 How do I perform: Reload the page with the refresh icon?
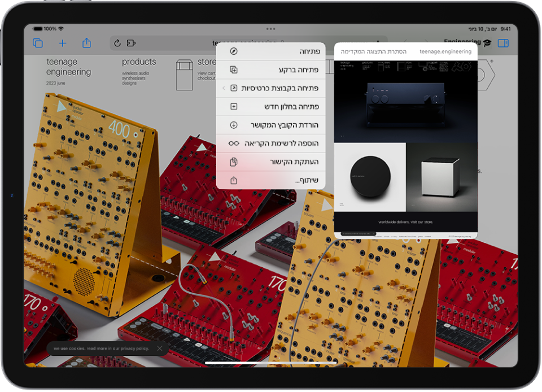pos(117,43)
